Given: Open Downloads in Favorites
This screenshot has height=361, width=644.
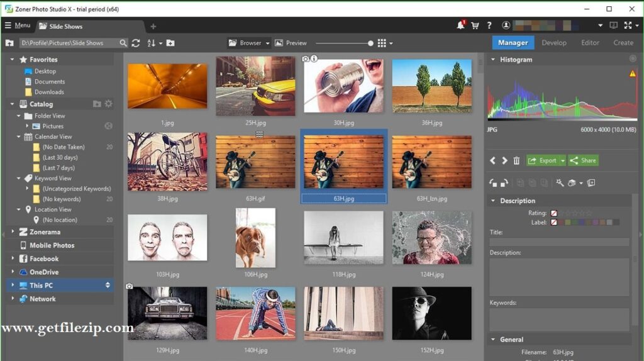Looking at the screenshot, I should [45, 92].
